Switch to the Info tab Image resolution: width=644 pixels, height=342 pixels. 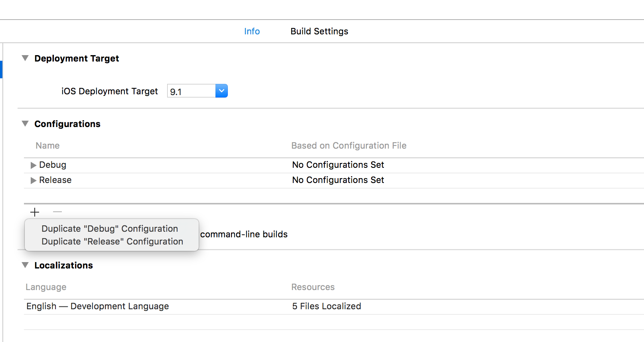tap(252, 31)
